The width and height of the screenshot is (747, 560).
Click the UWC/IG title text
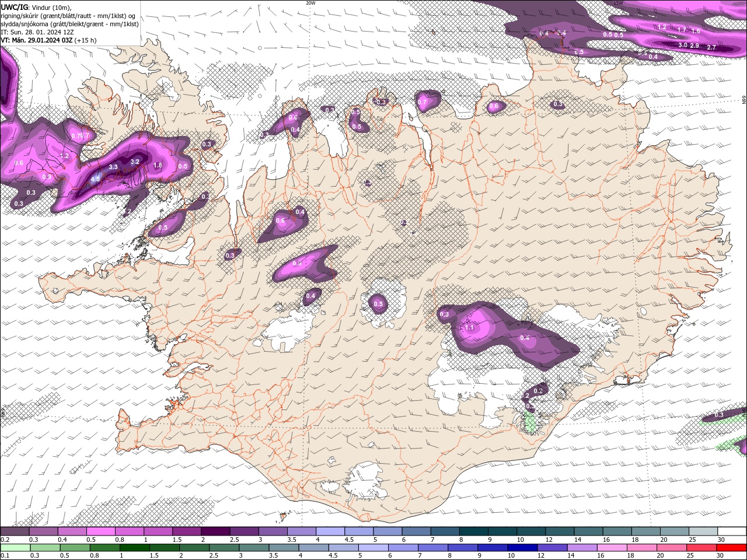(x=15, y=7)
